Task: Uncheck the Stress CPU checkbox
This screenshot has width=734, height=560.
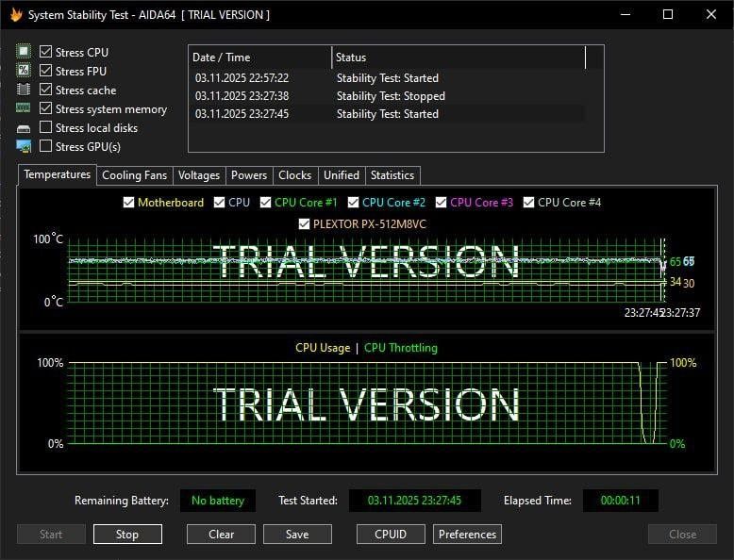Action: (x=45, y=52)
